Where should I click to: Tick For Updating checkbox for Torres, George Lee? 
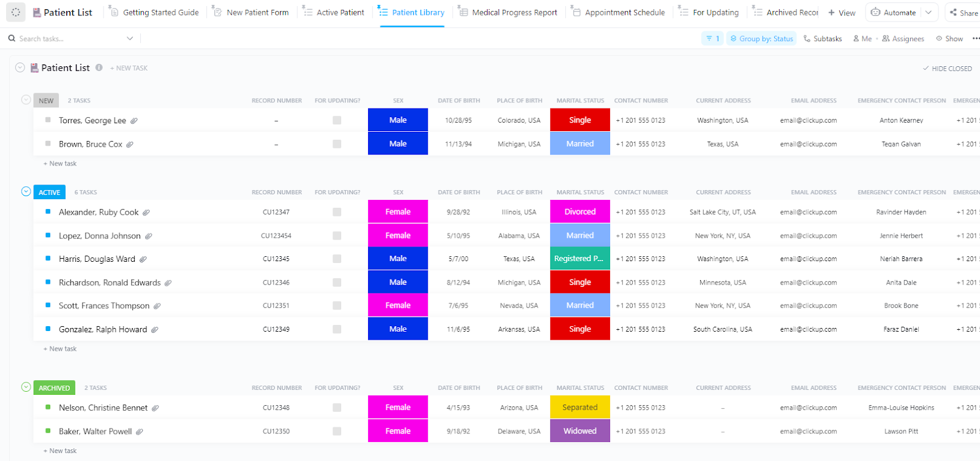click(x=337, y=120)
